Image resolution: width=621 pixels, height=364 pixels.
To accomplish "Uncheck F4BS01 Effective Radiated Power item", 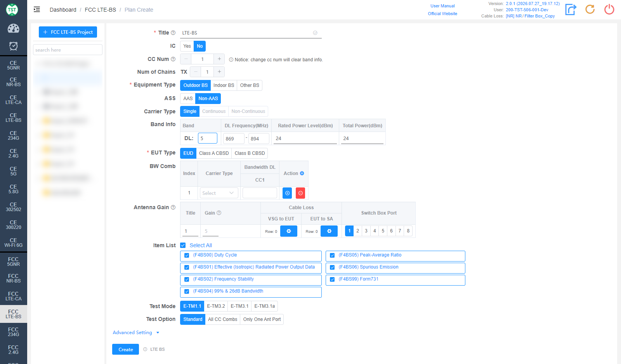I will pos(187,267).
